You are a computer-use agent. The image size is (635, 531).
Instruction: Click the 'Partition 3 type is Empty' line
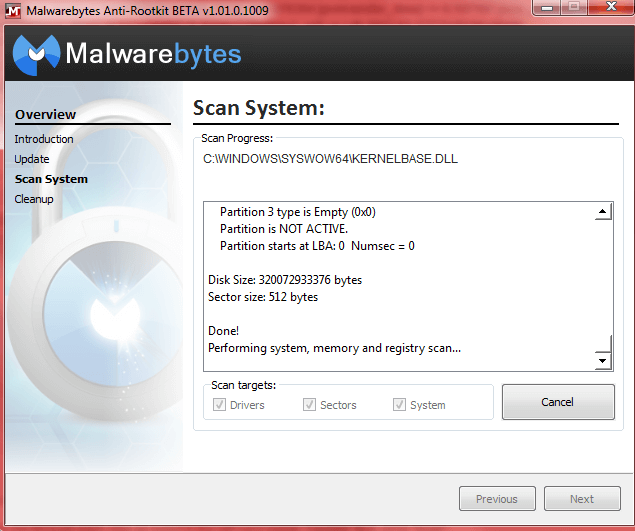pyautogui.click(x=298, y=212)
